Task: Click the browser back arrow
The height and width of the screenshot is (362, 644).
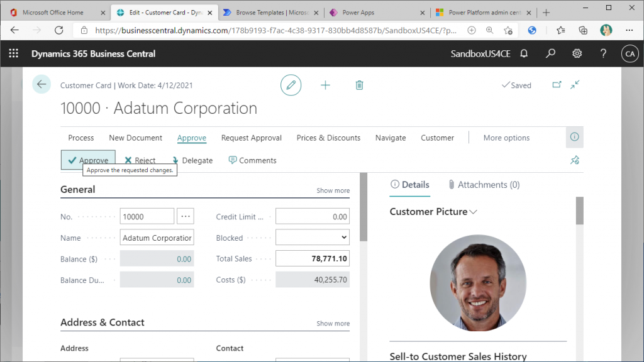Action: pos(15,30)
